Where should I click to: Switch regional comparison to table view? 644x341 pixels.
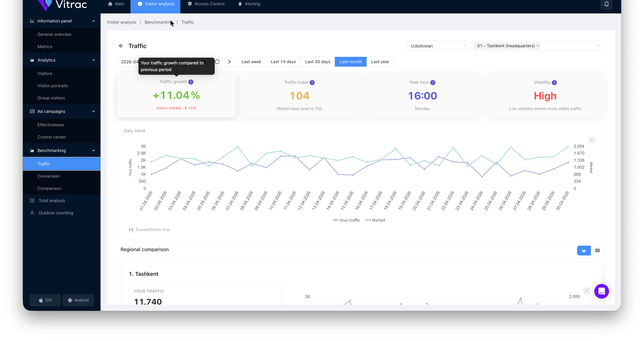click(598, 250)
